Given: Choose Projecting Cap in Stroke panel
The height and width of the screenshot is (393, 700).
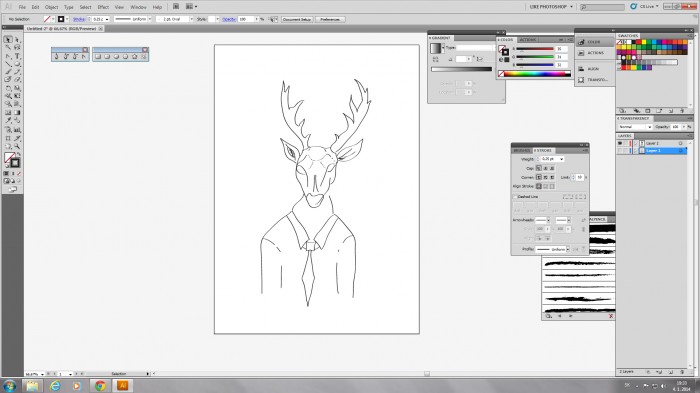Looking at the screenshot, I should tap(552, 168).
